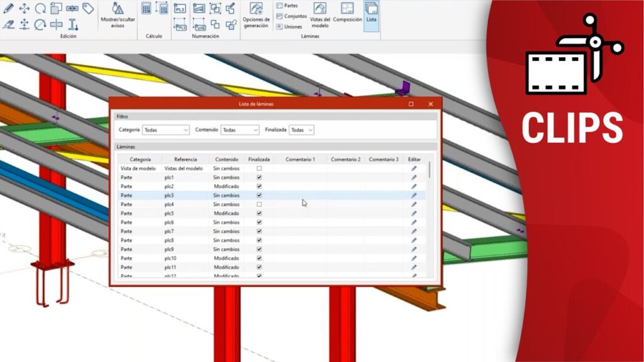Select the rotate tool icon
This screenshot has width=644, height=362.
coord(40,8)
